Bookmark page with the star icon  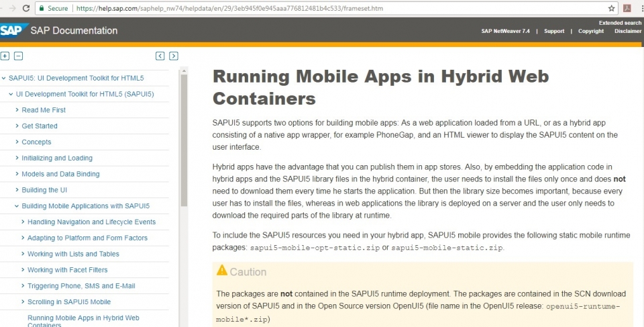[611, 8]
